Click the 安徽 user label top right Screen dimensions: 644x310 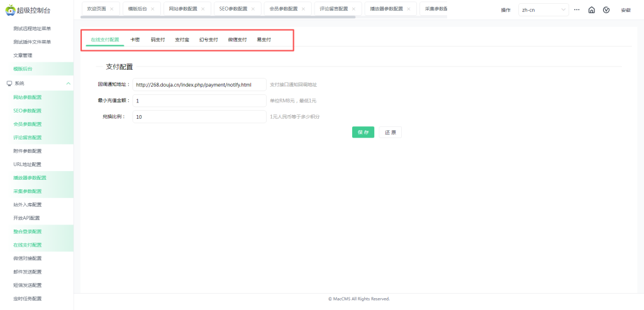click(626, 10)
